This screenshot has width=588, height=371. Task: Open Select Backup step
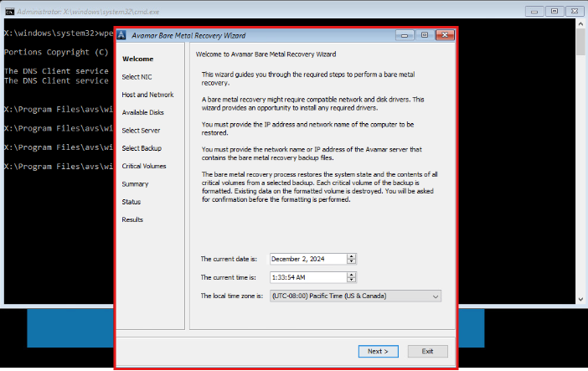[142, 148]
